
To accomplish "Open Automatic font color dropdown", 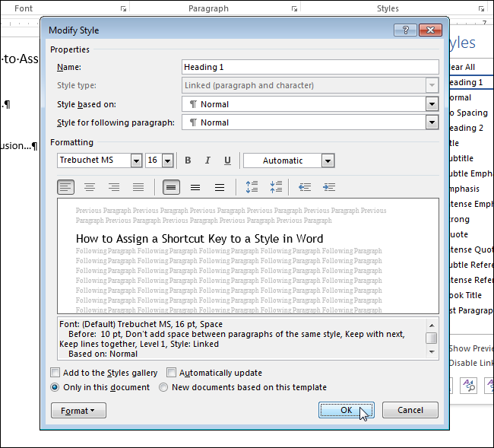I will tap(328, 160).
